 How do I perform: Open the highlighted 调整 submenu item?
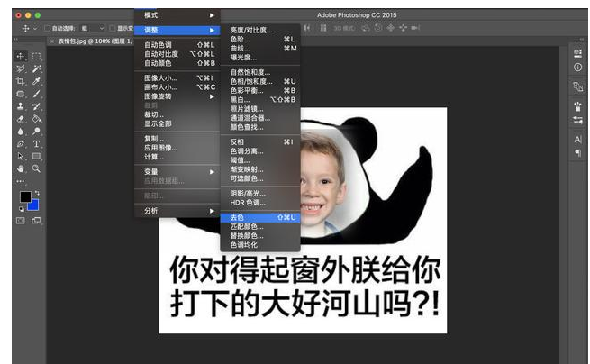(x=177, y=30)
